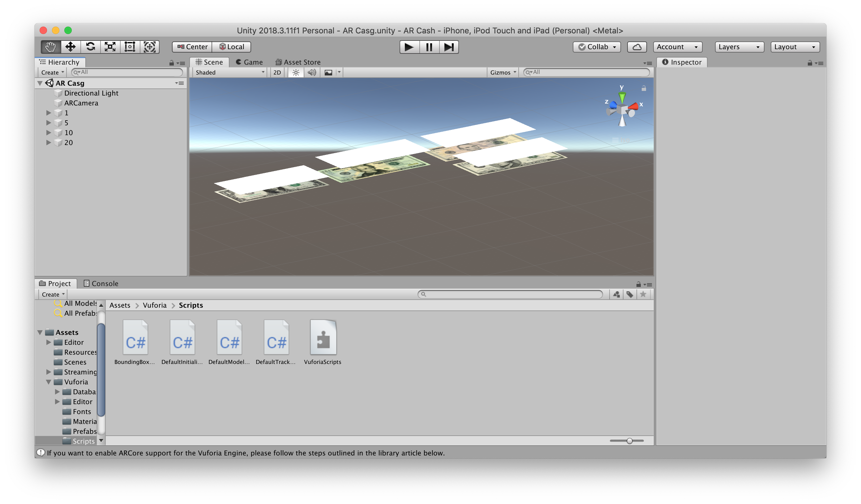The height and width of the screenshot is (504, 861).
Task: Click the Hierarchy search field
Action: click(127, 72)
